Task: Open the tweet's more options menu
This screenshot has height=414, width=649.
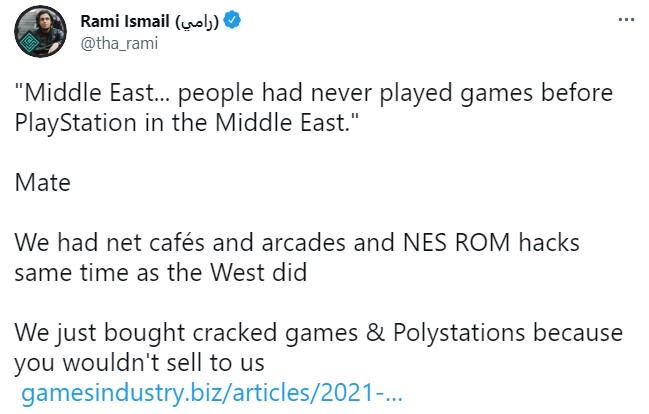Action: pos(624,20)
